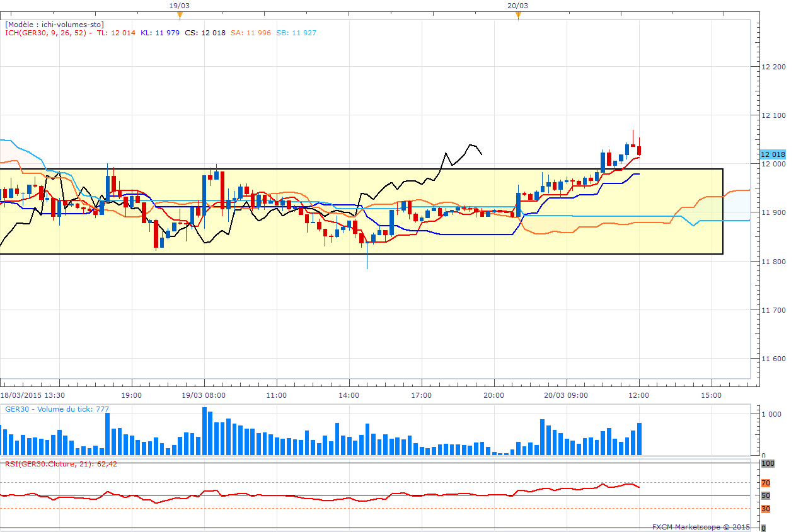Click the blue KL: 11 979 value
Screen dimensions: 796x532
[159, 33]
